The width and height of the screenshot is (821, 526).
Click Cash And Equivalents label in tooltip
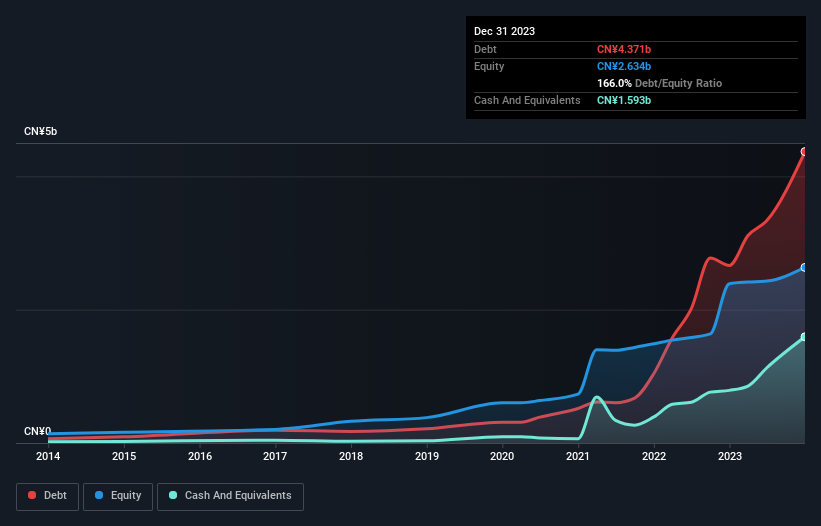click(x=527, y=100)
